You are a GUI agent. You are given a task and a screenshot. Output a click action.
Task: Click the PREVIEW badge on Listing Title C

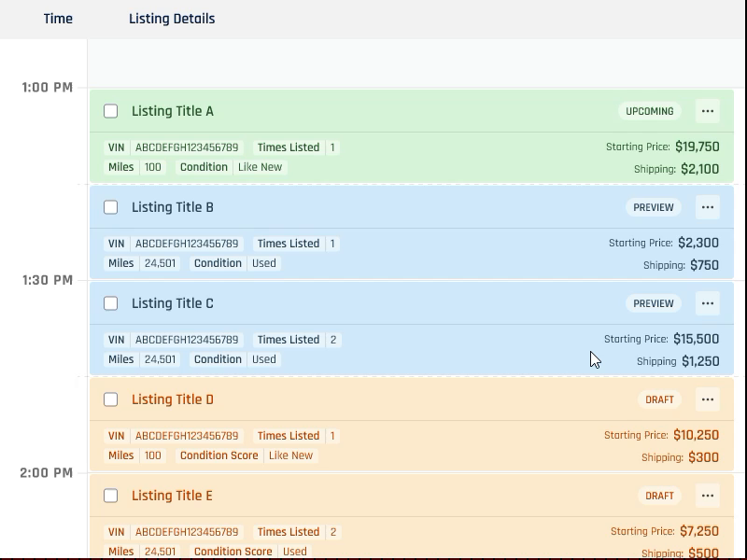[x=653, y=303]
